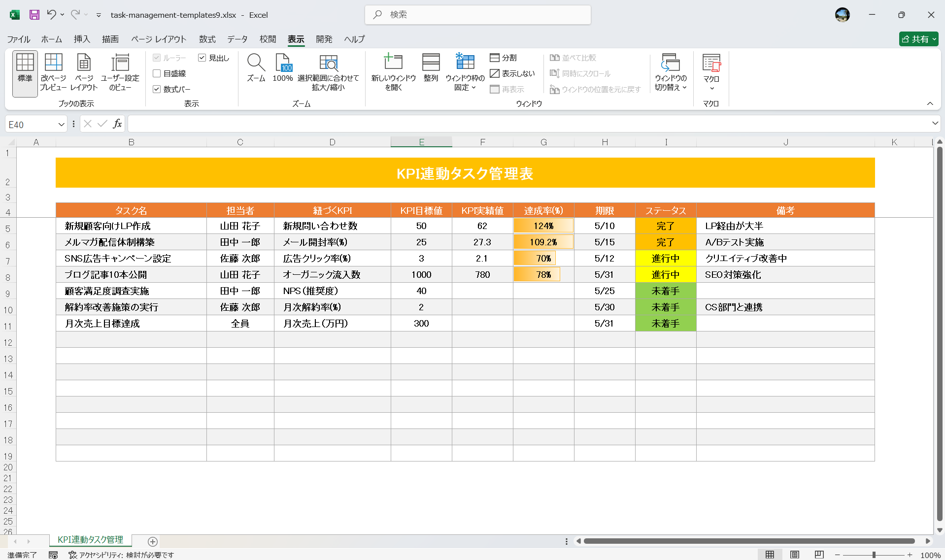Screen dimensions: 945x560
Task: Zoom in with plus button in status bar
Action: tap(910, 555)
